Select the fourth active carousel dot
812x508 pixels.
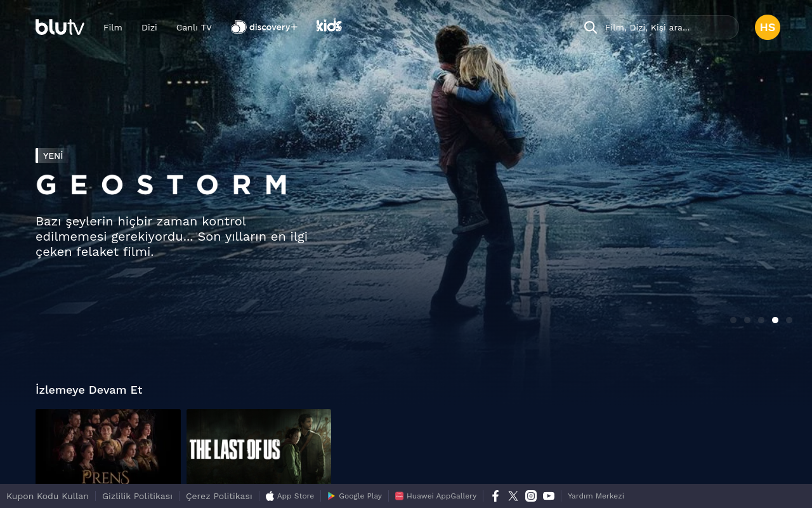(x=775, y=320)
